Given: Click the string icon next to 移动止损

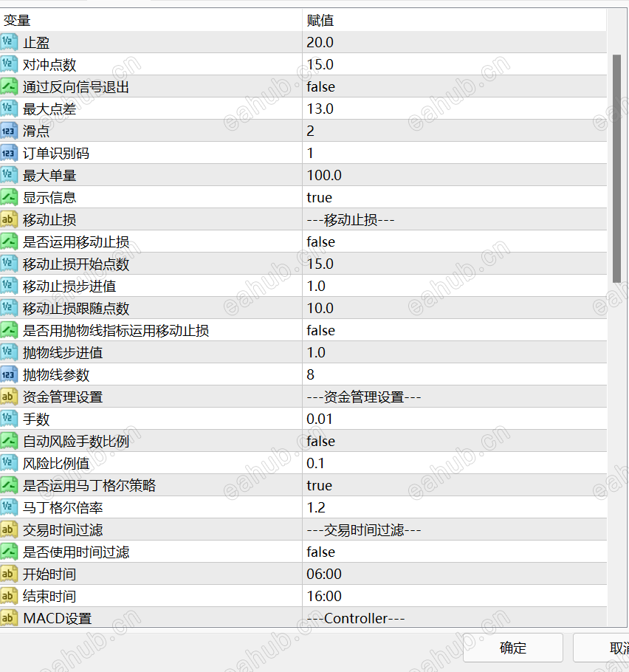Looking at the screenshot, I should tap(10, 219).
